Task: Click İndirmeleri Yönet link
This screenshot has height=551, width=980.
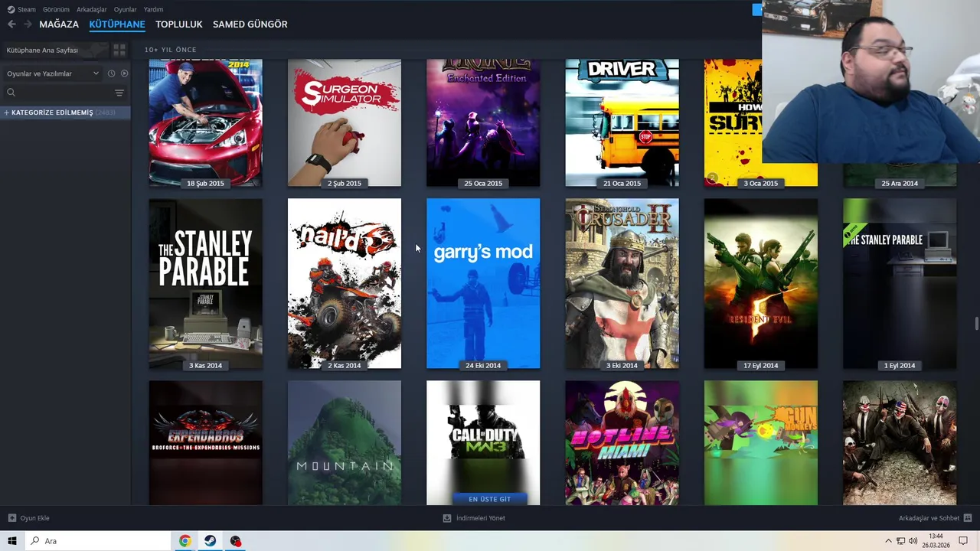Action: (481, 518)
